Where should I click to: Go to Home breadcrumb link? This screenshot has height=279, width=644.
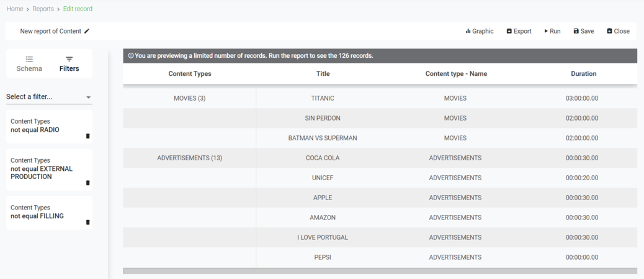pyautogui.click(x=15, y=9)
